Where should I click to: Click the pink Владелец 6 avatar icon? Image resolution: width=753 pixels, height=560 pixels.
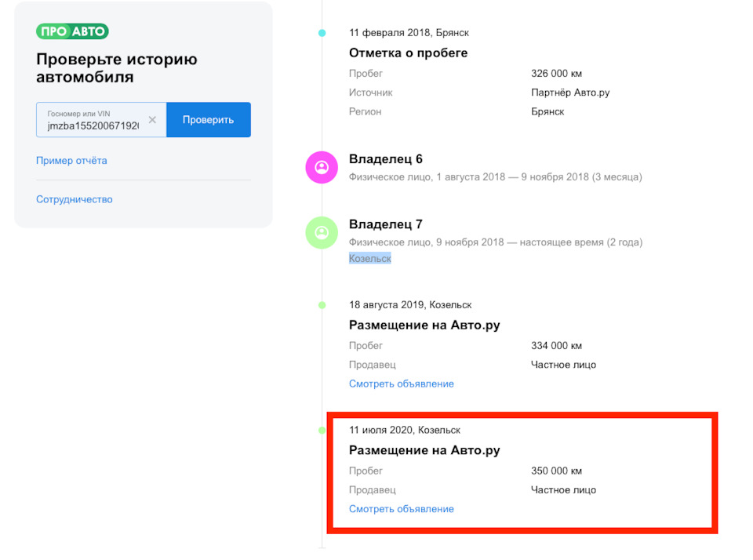coord(322,167)
